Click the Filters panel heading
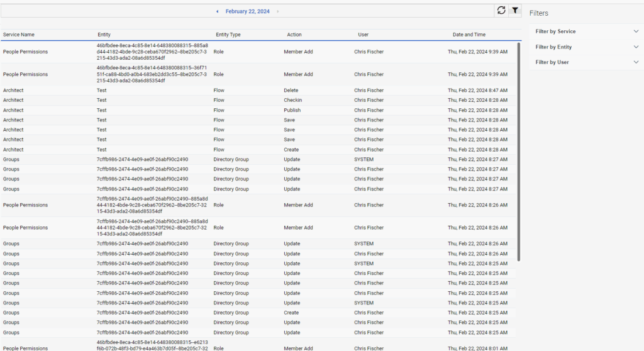This screenshot has width=644, height=351. coord(539,13)
